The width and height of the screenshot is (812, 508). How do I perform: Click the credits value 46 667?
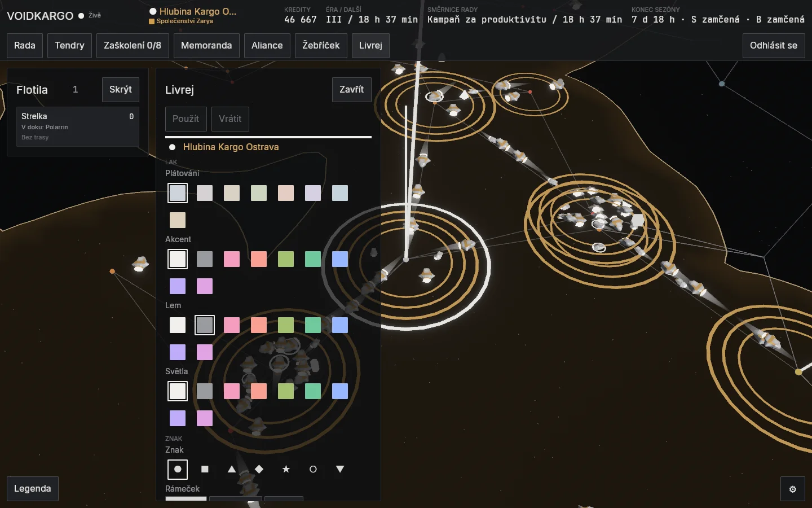pos(301,20)
